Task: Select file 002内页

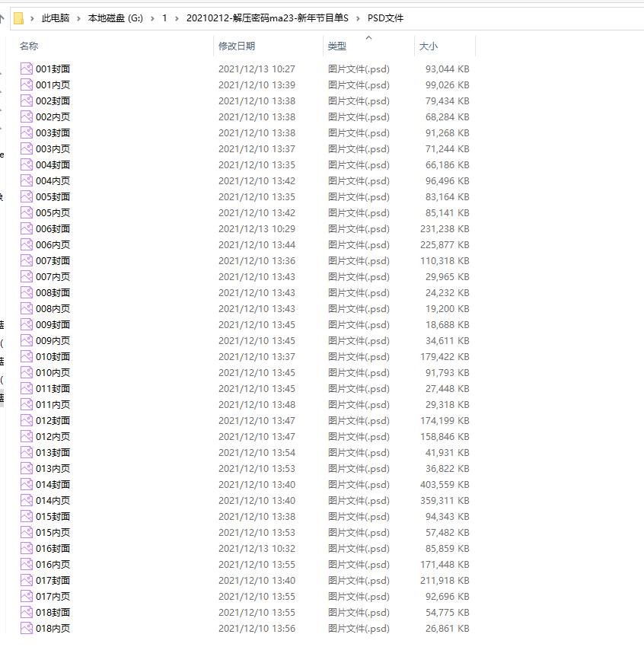Action: click(53, 116)
